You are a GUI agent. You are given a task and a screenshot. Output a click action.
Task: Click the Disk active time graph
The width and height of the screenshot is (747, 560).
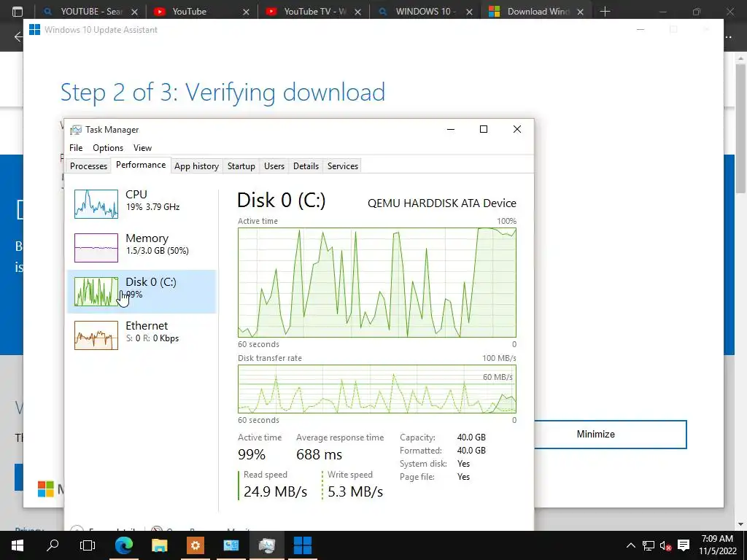[x=377, y=282]
